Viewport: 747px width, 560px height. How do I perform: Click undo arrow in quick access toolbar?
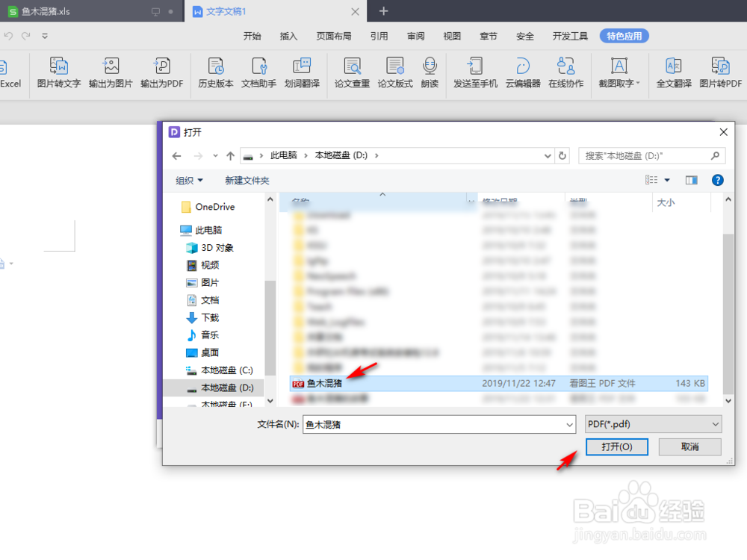(x=8, y=36)
